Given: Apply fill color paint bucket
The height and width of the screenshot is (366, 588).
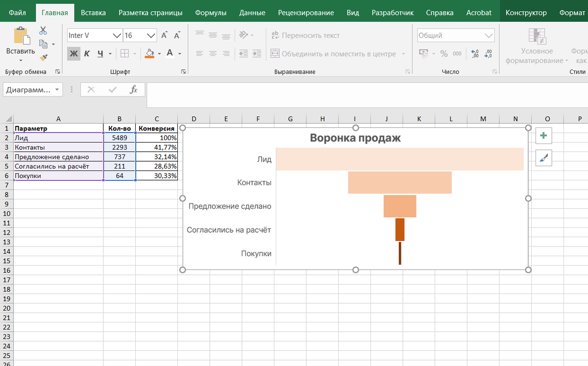Looking at the screenshot, I should [149, 53].
